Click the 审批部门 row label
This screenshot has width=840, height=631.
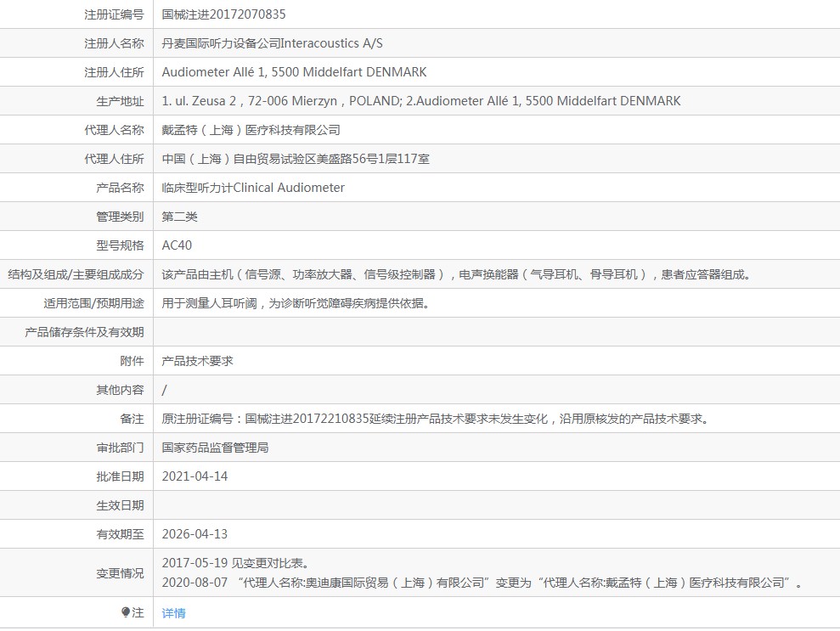pos(120,448)
